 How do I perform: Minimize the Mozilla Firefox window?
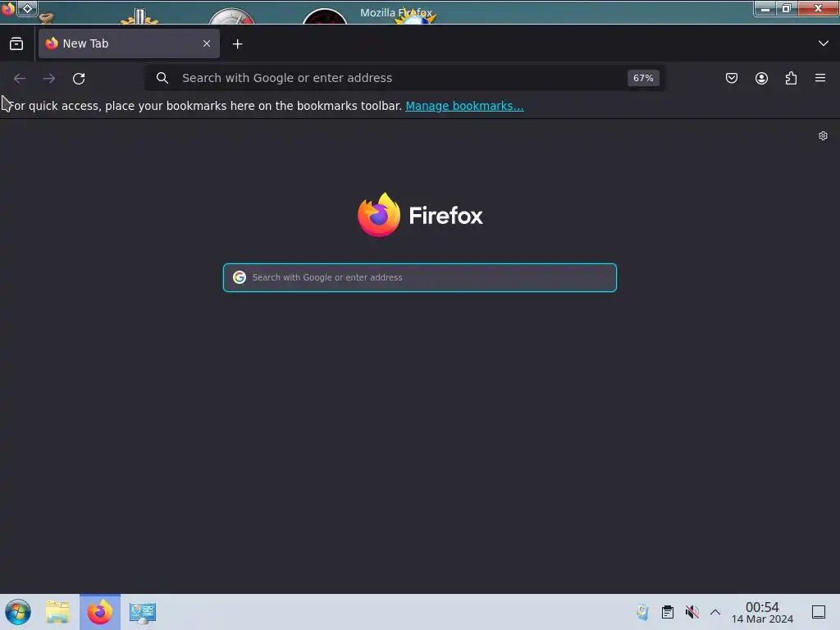pyautogui.click(x=765, y=8)
